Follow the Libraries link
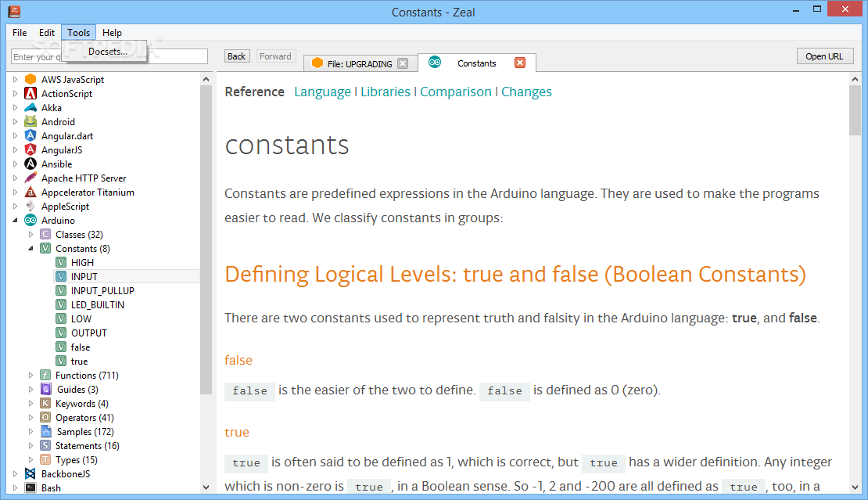Image resolution: width=868 pixels, height=500 pixels. point(386,92)
